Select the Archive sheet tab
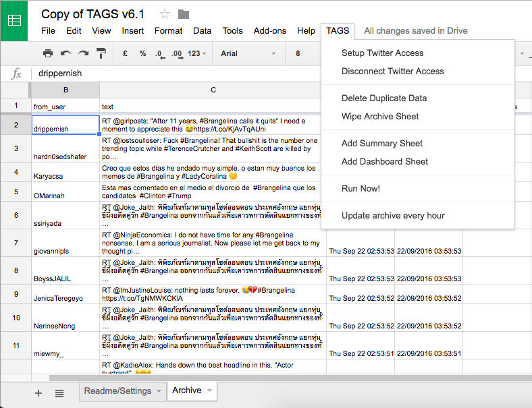This screenshot has height=408, width=532. 186,390
